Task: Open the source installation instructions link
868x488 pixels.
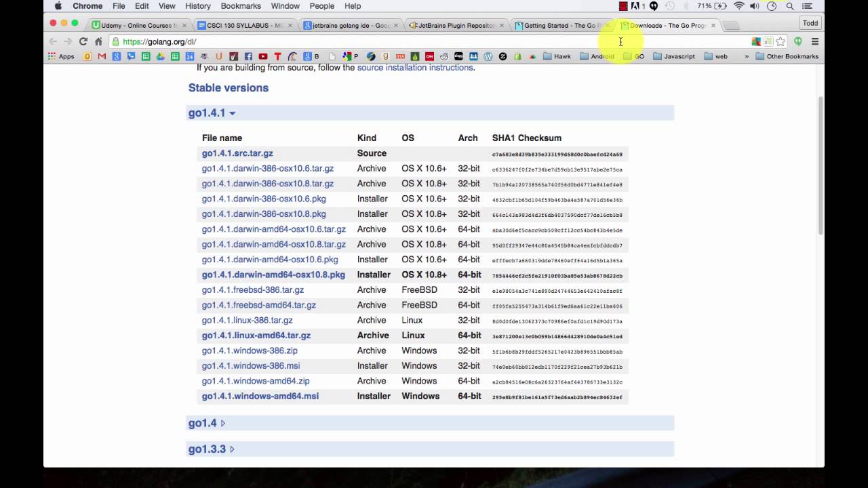Action: [415, 68]
